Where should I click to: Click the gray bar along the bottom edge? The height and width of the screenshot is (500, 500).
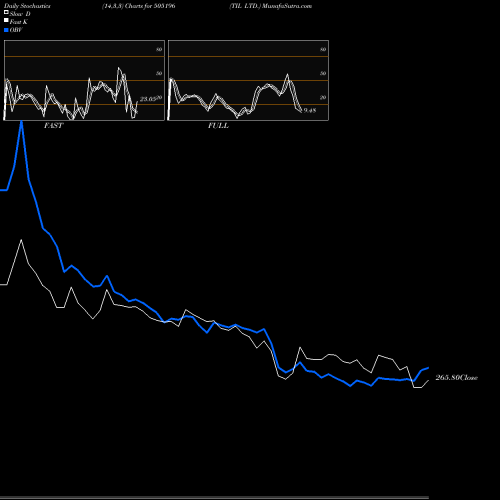point(214,498)
